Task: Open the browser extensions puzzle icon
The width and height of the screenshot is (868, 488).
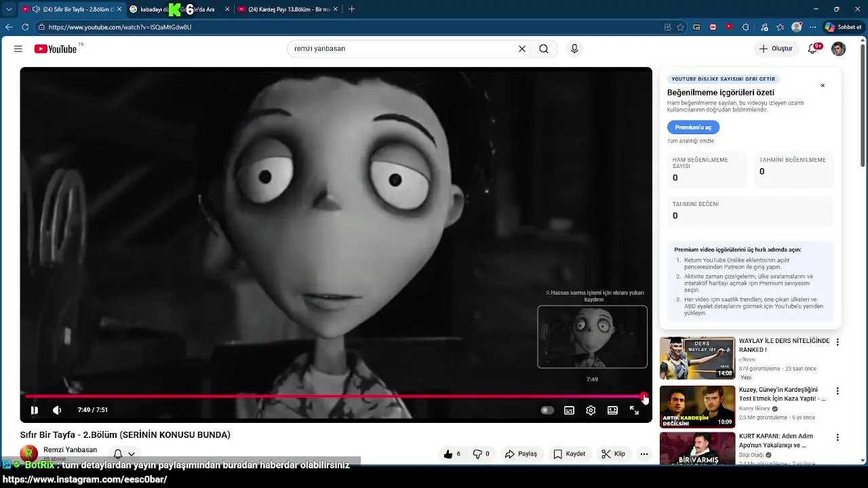Action: [x=745, y=27]
